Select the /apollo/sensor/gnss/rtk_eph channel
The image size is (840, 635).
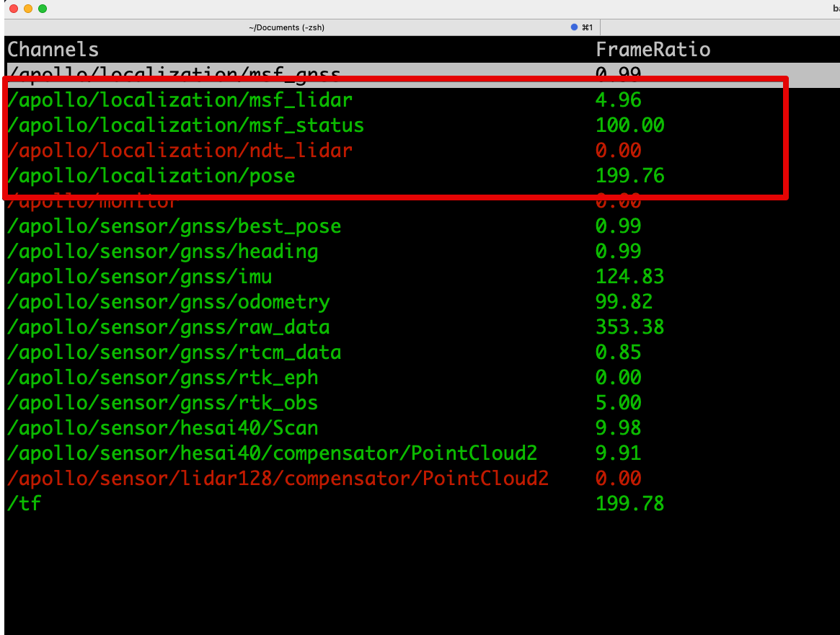163,378
